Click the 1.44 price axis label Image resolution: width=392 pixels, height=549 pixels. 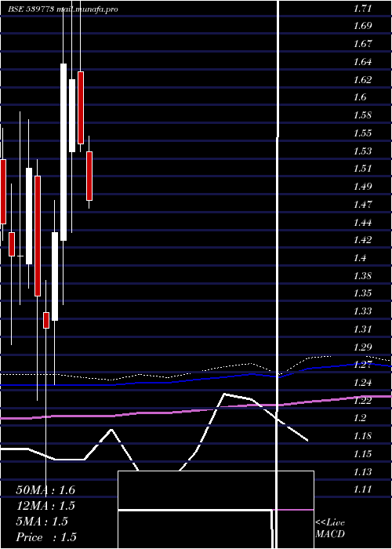(x=362, y=222)
